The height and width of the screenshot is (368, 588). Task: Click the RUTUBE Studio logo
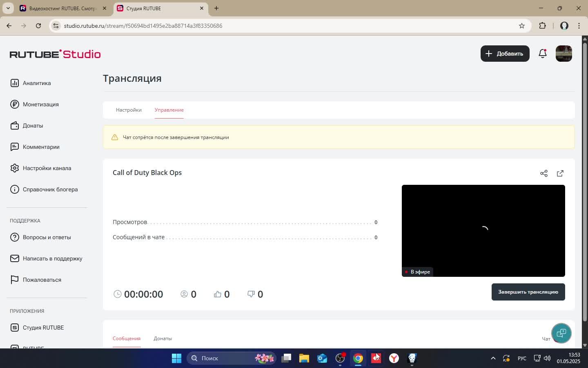tap(55, 54)
